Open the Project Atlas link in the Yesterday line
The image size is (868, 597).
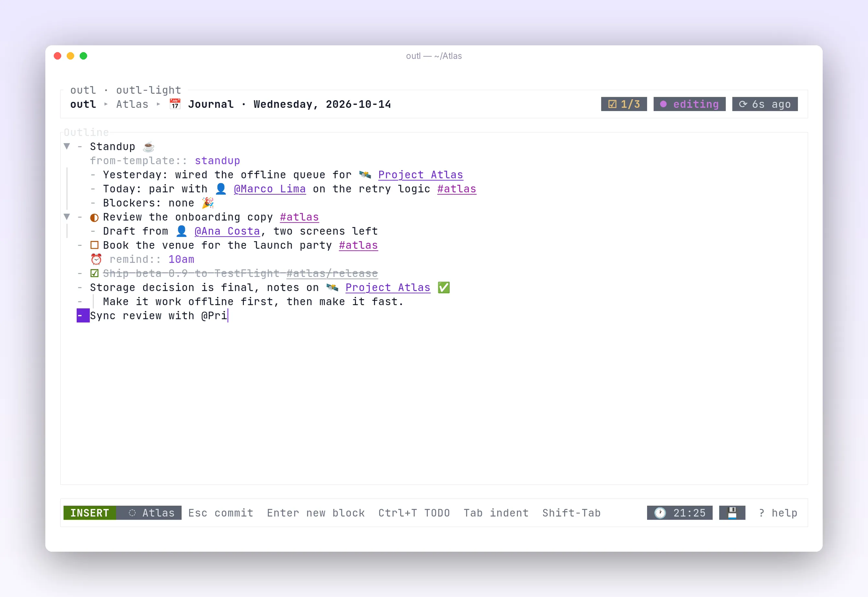tap(420, 175)
